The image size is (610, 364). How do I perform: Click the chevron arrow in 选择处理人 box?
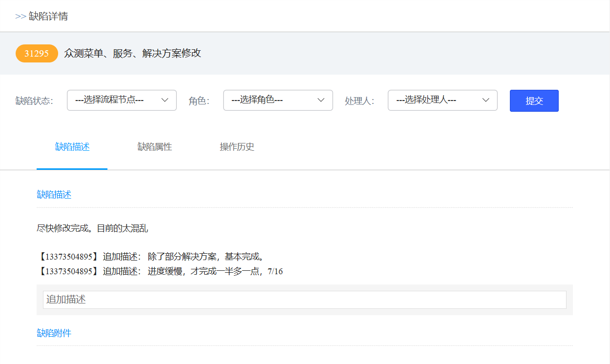pyautogui.click(x=486, y=100)
